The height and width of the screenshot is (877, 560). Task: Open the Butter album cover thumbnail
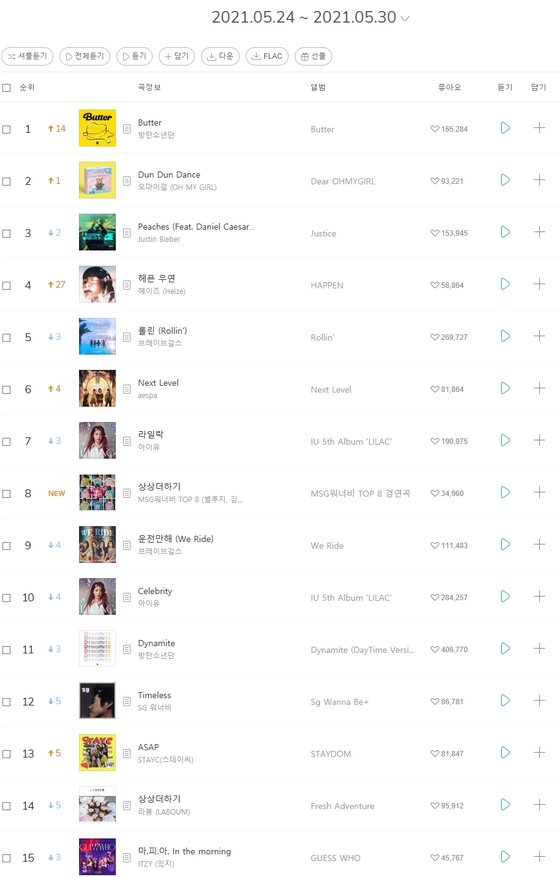point(97,128)
